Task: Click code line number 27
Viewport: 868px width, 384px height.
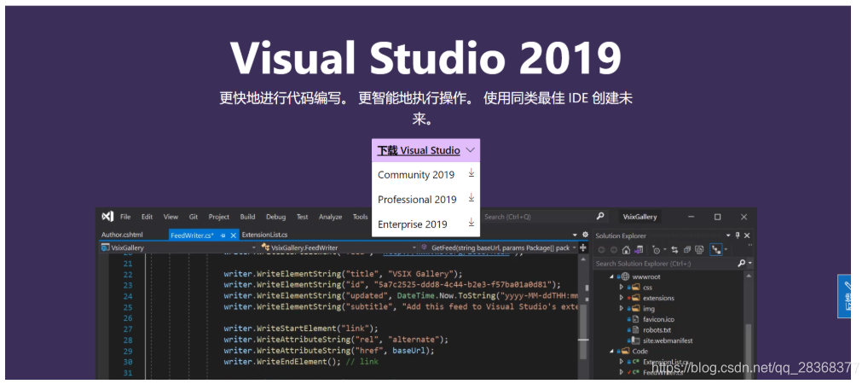Action: 127,329
